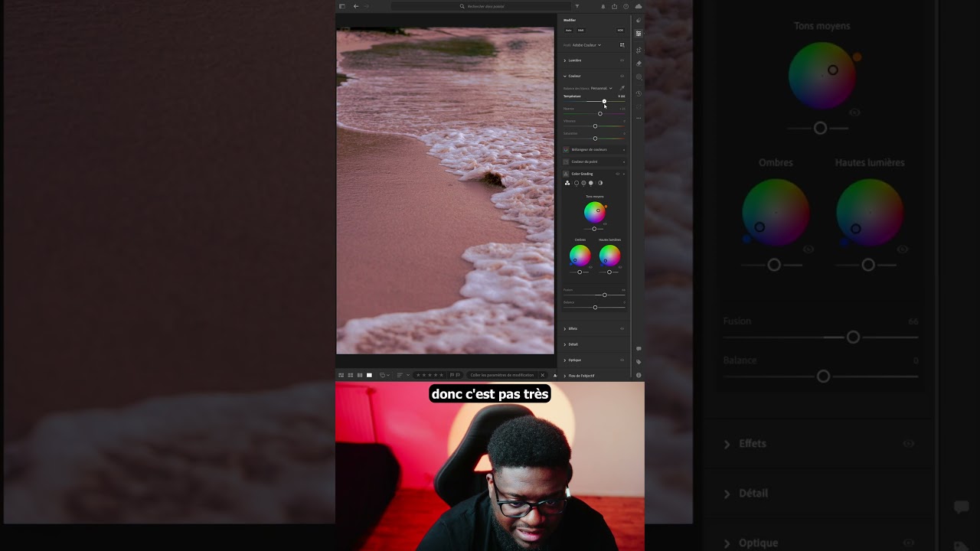The height and width of the screenshot is (551, 980).
Task: Click the Fusion slider handle
Action: tap(604, 295)
